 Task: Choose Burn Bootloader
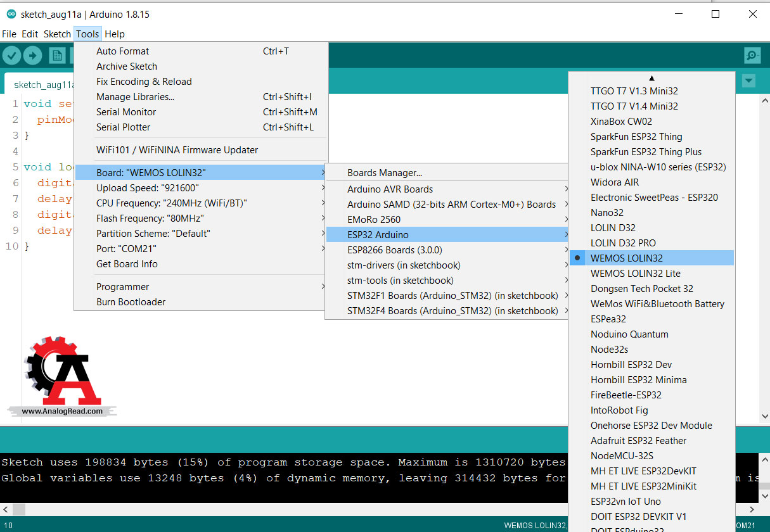pyautogui.click(x=202, y=302)
